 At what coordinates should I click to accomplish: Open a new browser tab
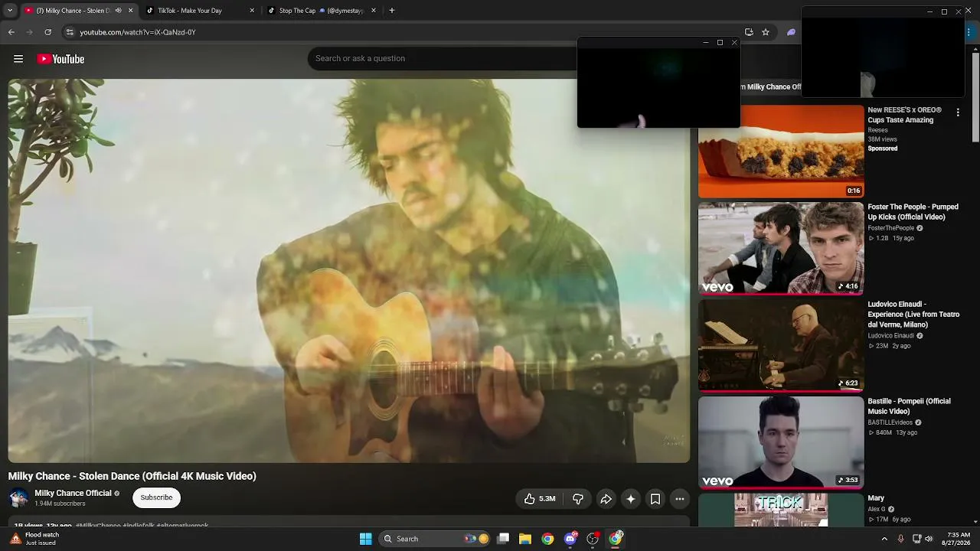tap(392, 11)
